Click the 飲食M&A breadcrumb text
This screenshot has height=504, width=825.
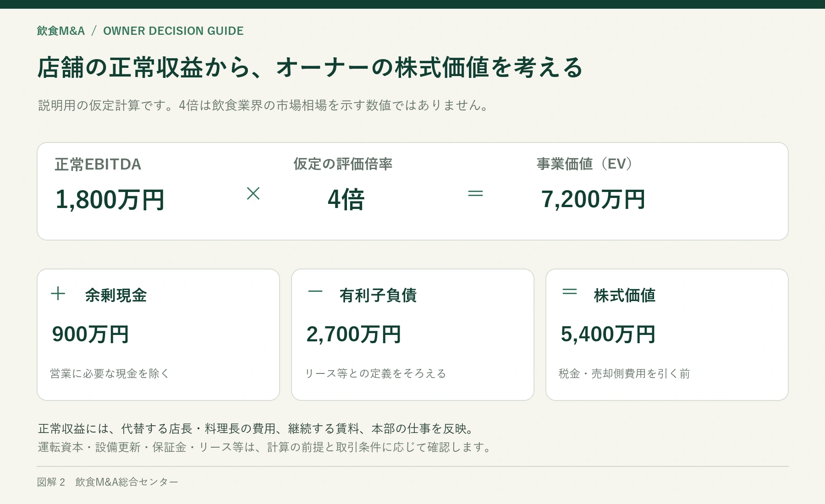tap(61, 31)
